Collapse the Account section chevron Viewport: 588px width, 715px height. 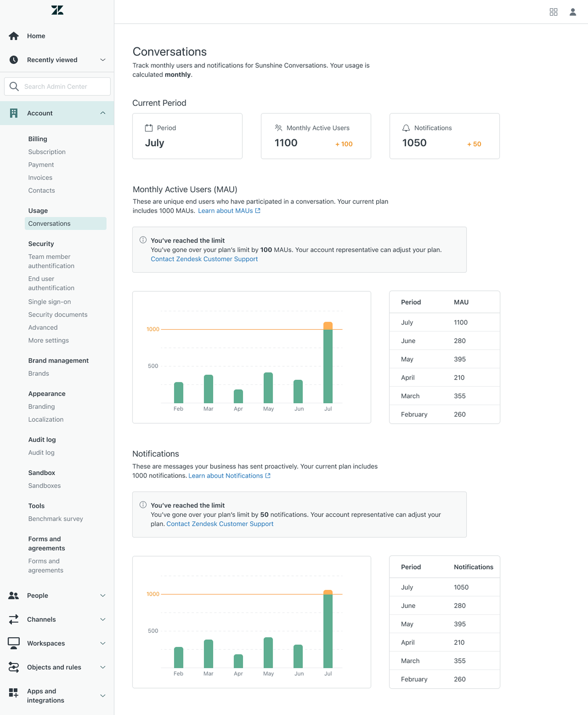tap(103, 113)
